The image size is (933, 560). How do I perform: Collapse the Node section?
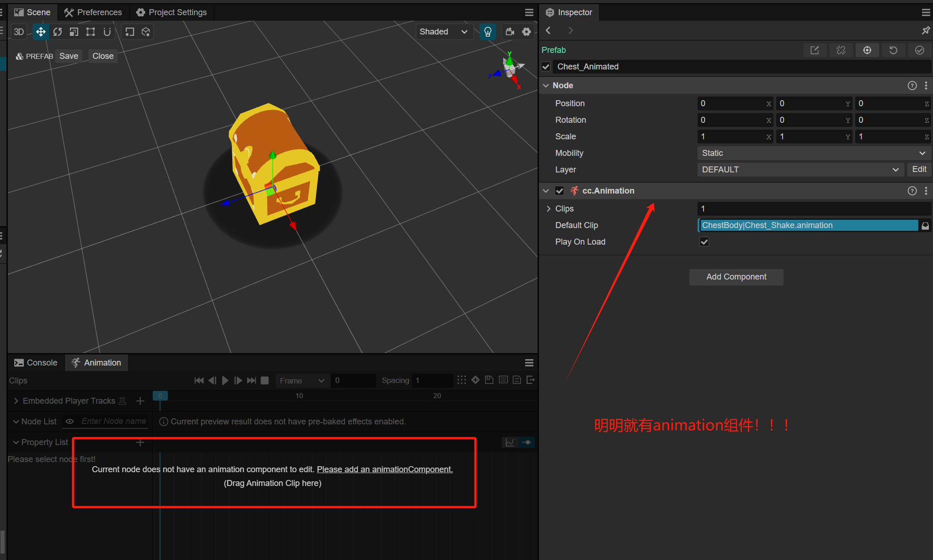(546, 86)
